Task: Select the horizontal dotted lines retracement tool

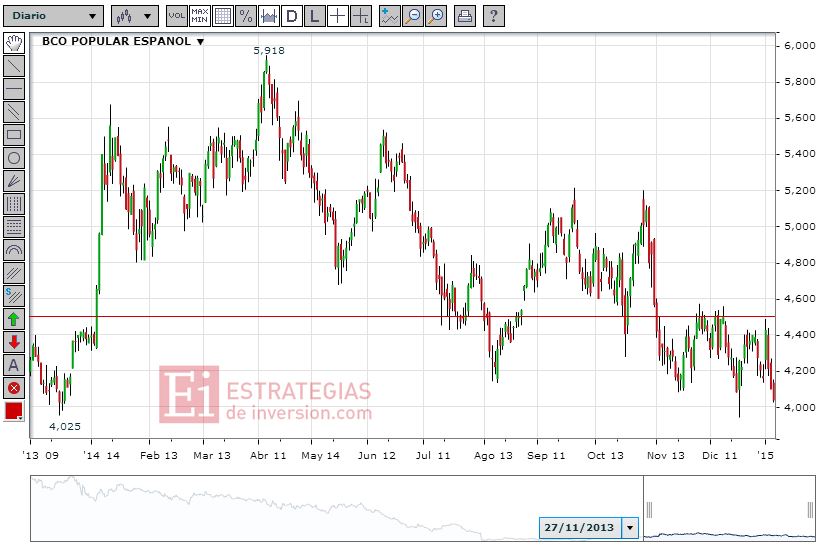Action: point(14,227)
